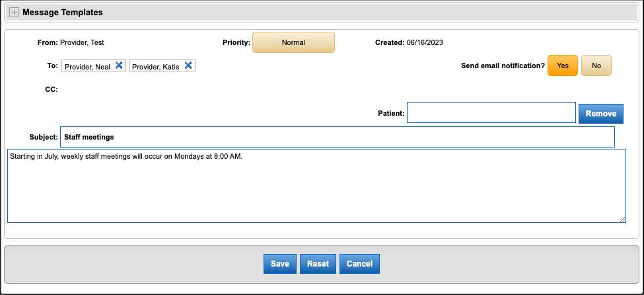Screen dimensions: 644x295
Task: Select the Provider, Neal recipient chip
Action: click(87, 66)
